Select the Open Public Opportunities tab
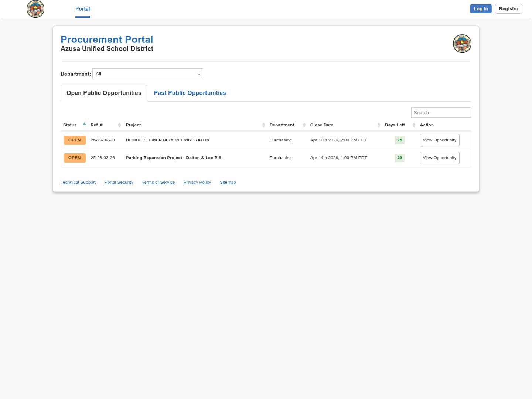This screenshot has width=532, height=399. [x=103, y=93]
